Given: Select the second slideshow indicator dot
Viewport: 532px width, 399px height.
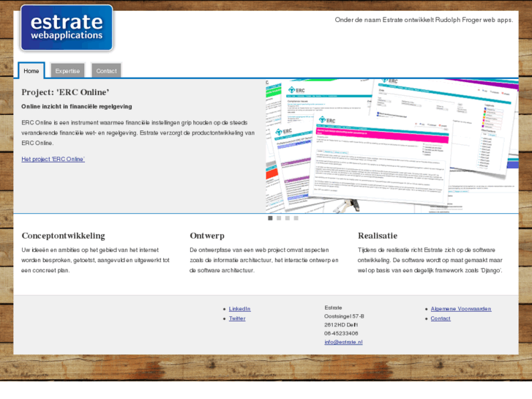Looking at the screenshot, I should pos(279,218).
